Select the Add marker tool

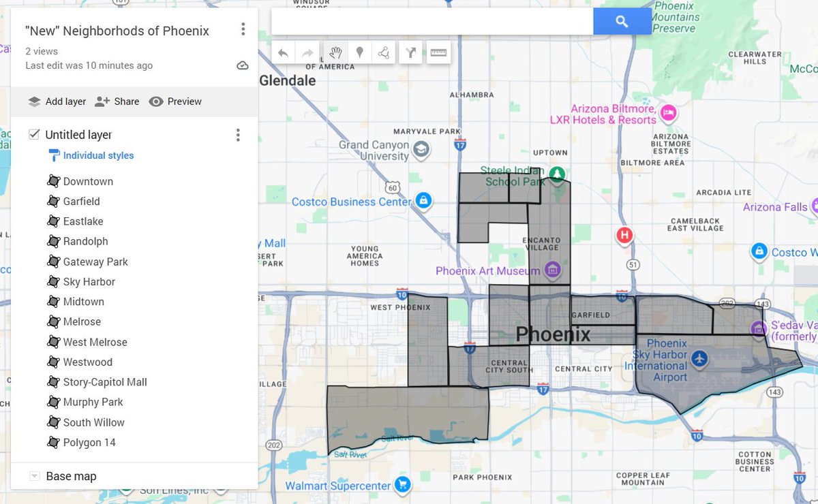pos(359,53)
